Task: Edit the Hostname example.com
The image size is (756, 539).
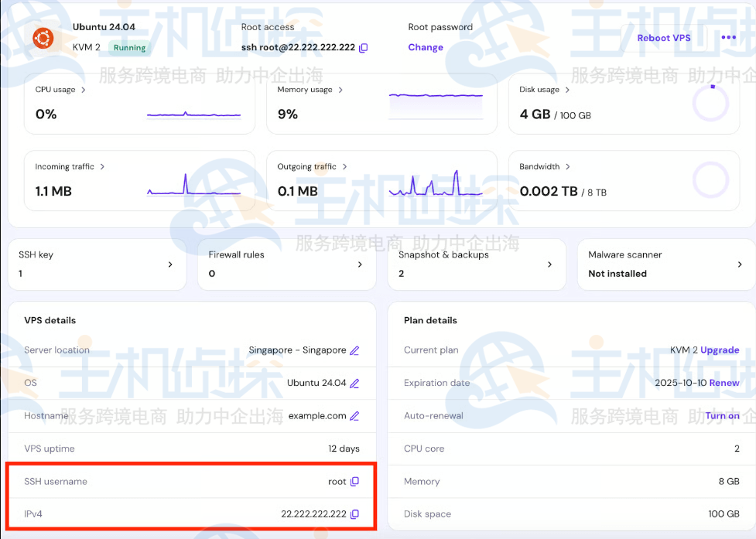Action: (x=354, y=416)
